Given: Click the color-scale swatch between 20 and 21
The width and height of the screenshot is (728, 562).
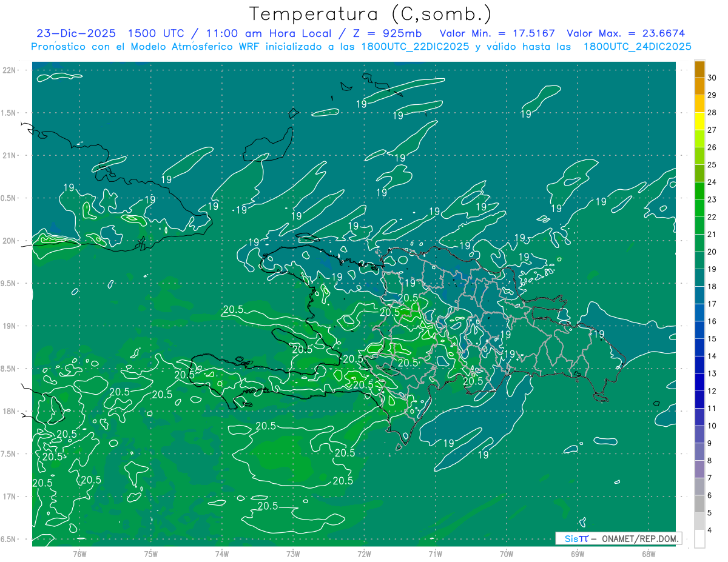Looking at the screenshot, I should pos(699,243).
